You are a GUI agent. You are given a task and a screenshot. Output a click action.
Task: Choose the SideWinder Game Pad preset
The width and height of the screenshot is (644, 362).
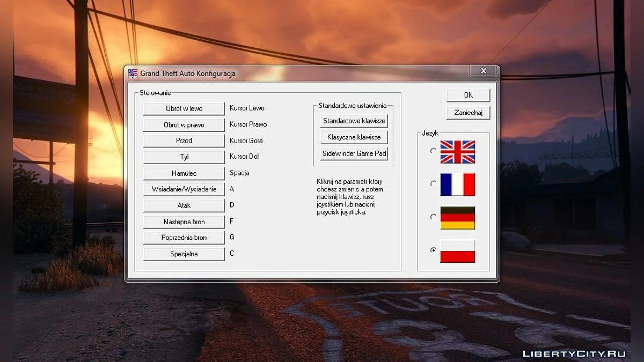[x=354, y=153]
